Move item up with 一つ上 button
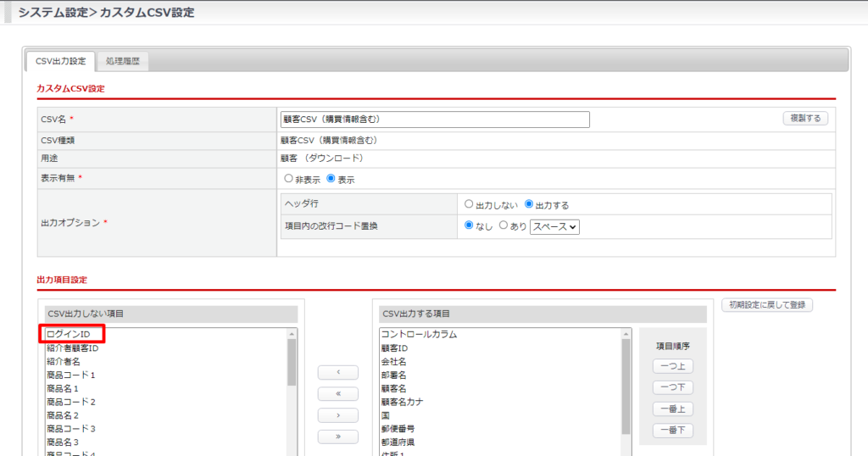Image resolution: width=868 pixels, height=456 pixels. 673,366
